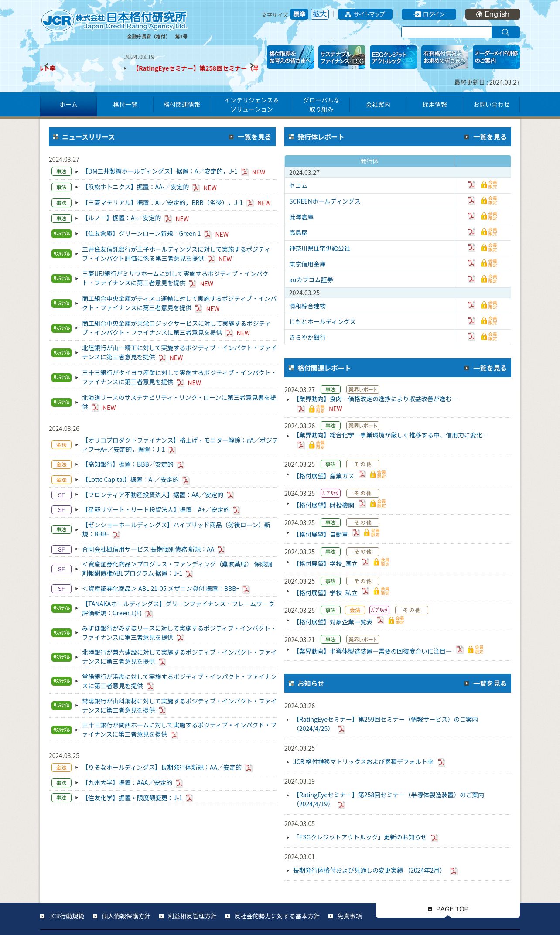
Task: Open 格付一覧 navigation menu
Action: (x=125, y=105)
